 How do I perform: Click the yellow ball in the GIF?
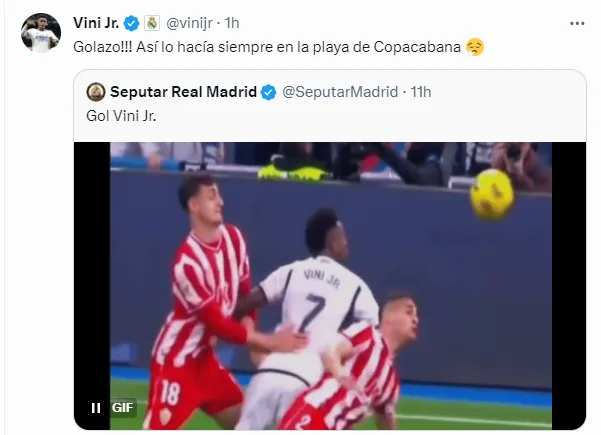tap(492, 195)
